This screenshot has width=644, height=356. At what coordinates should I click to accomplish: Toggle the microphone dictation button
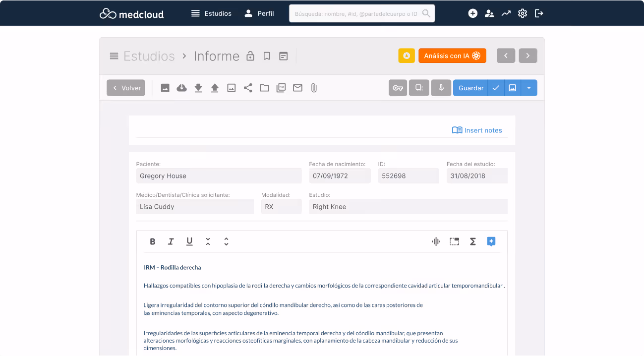(x=441, y=88)
